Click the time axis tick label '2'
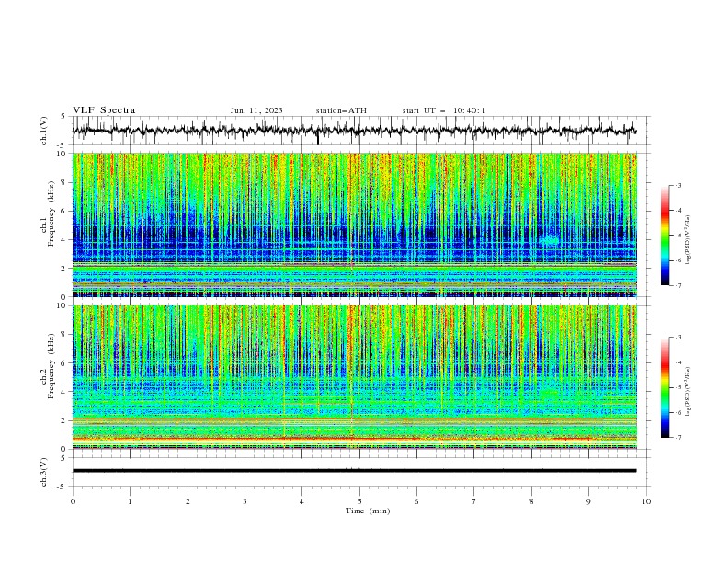The height and width of the screenshot is (563, 728). [x=188, y=501]
